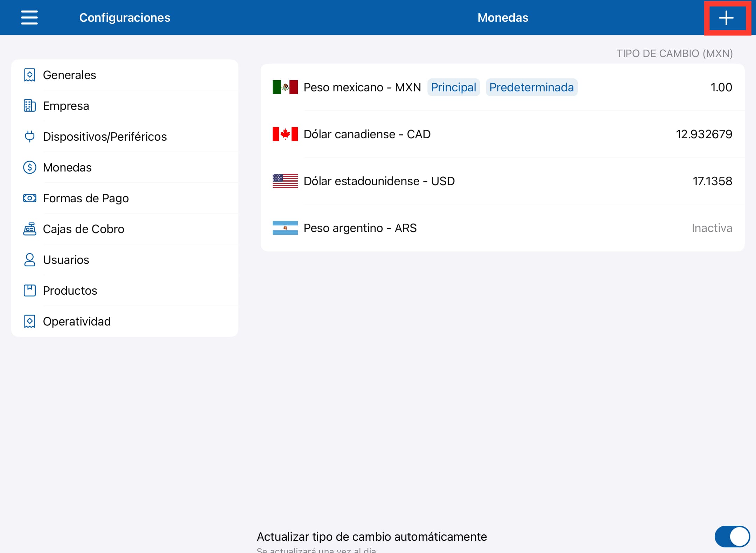Image resolution: width=756 pixels, height=553 pixels.
Task: Click the Monedas header title
Action: pos(503,17)
